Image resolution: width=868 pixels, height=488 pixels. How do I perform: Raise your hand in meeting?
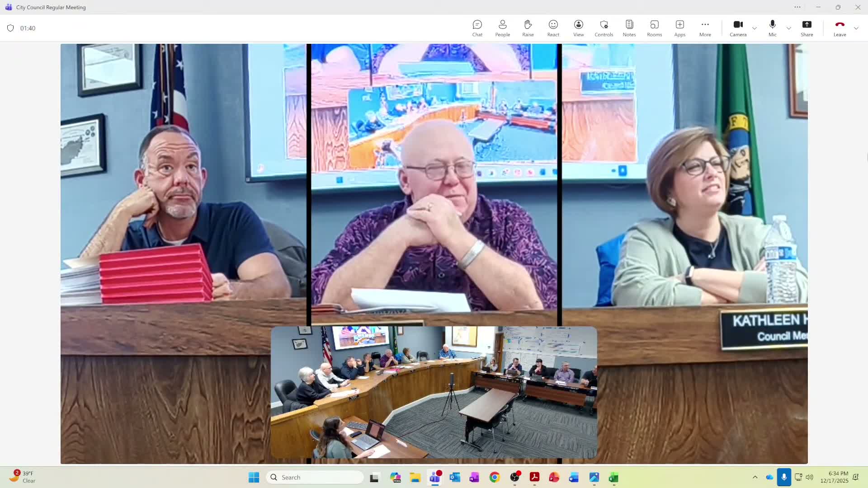(x=528, y=28)
